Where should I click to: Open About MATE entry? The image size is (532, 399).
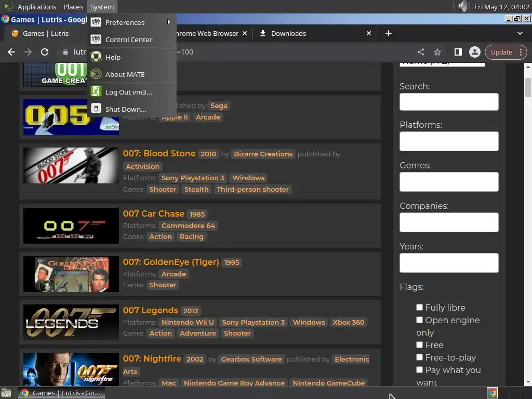click(131, 74)
